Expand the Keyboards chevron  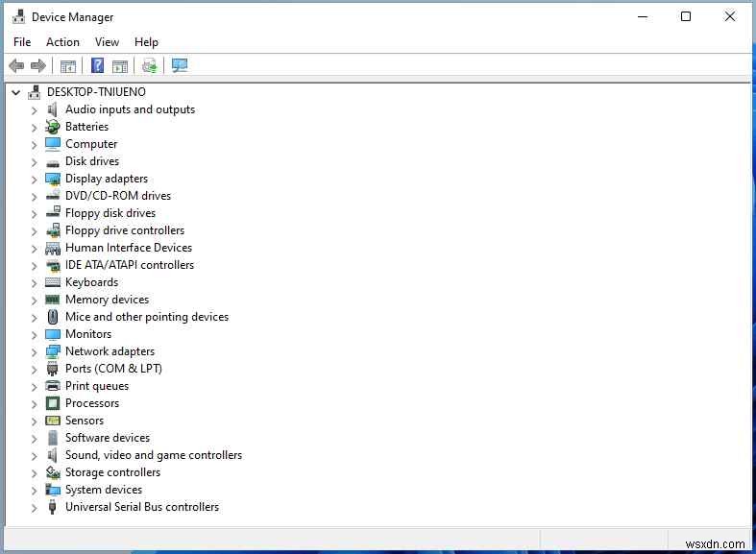34,283
